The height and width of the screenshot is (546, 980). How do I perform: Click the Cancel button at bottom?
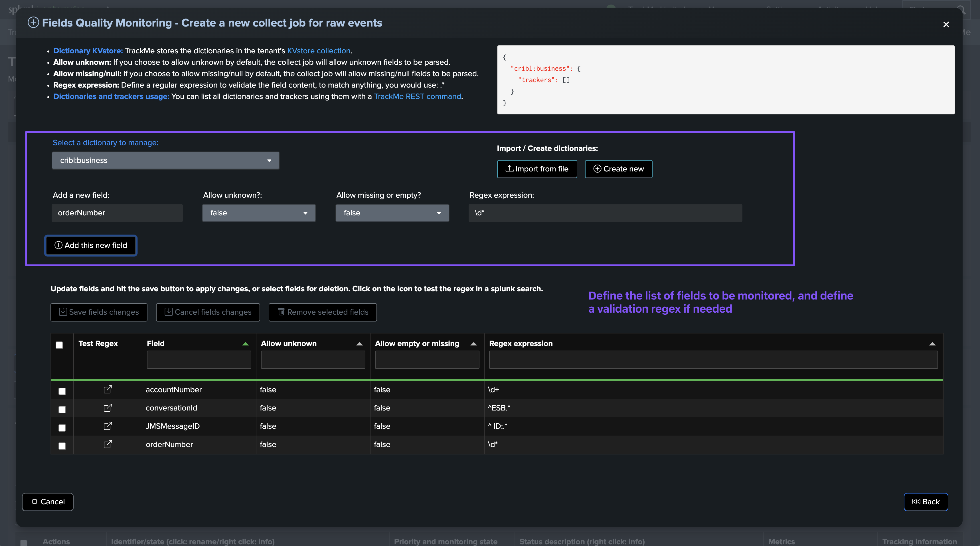coord(48,502)
